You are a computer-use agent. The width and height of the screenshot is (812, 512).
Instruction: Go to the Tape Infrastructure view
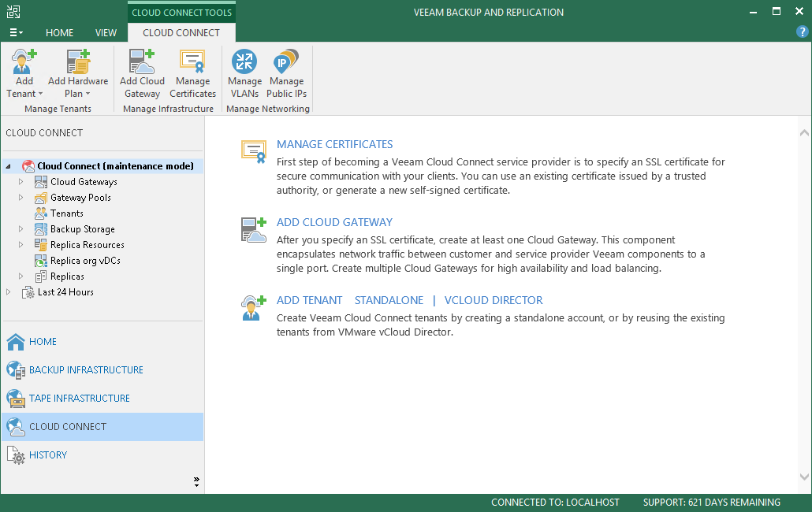[80, 399]
